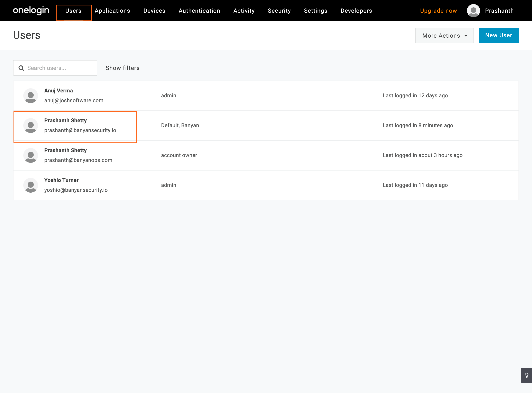
Task: Click Yoshio Turner's avatar icon
Action: tap(31, 185)
